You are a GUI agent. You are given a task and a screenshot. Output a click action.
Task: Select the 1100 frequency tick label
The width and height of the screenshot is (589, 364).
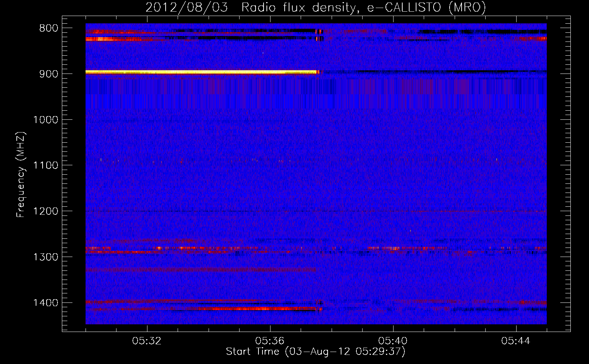tap(46, 166)
